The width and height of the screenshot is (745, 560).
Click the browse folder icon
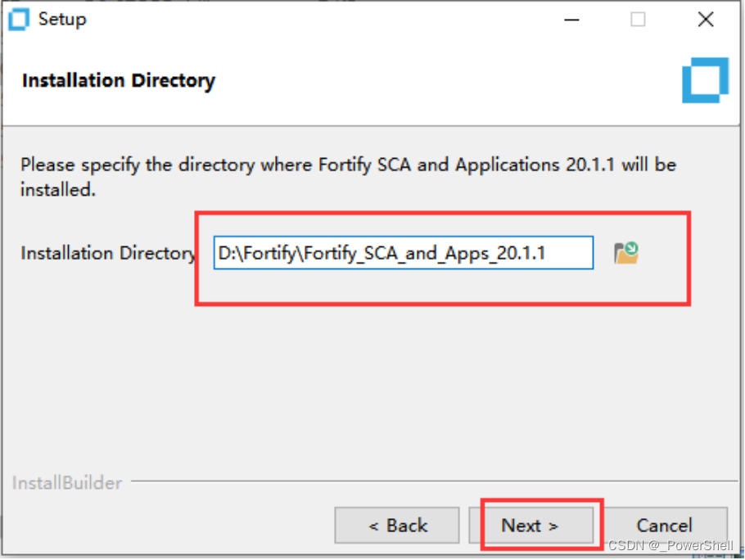click(x=625, y=253)
